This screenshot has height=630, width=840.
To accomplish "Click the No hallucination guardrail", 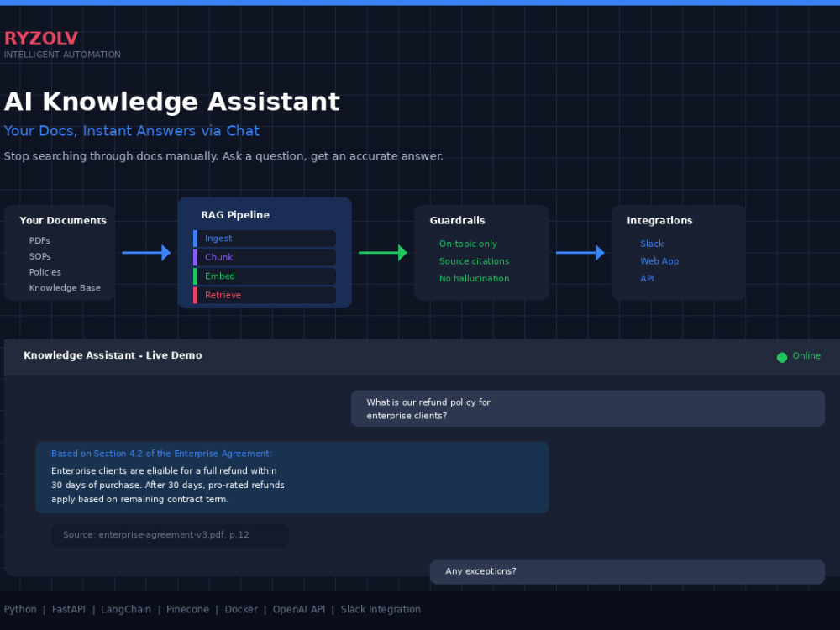I will point(474,278).
